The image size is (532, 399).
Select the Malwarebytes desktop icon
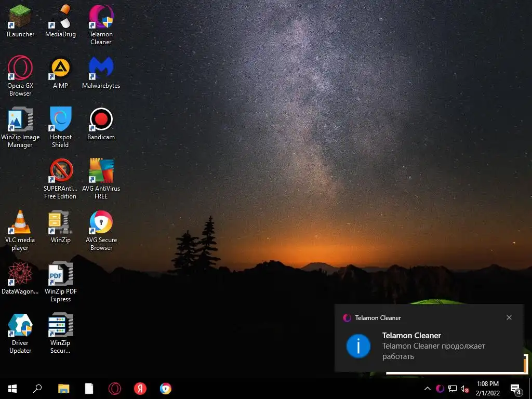[x=101, y=73]
